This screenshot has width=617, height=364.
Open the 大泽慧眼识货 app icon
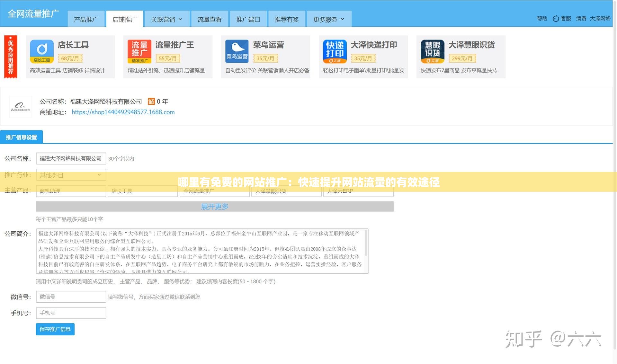[x=433, y=51]
